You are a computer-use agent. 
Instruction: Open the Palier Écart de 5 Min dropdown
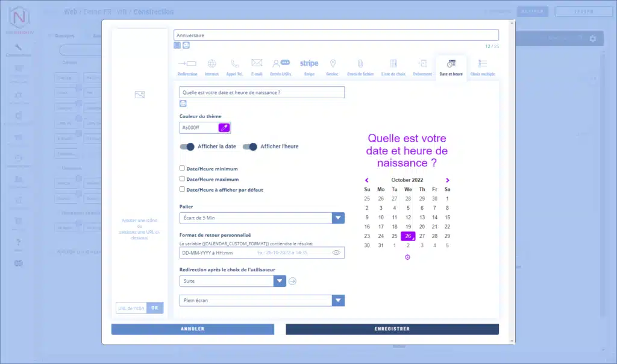338,218
